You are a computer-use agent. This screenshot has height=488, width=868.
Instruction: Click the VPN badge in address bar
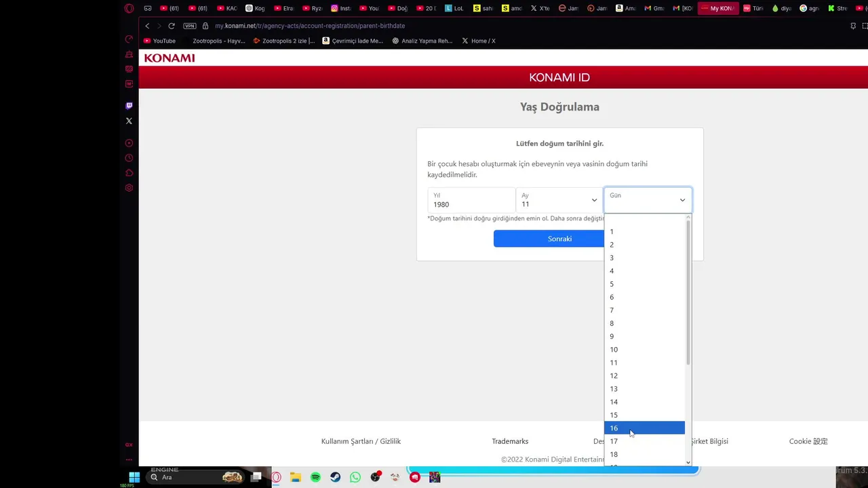(x=190, y=26)
